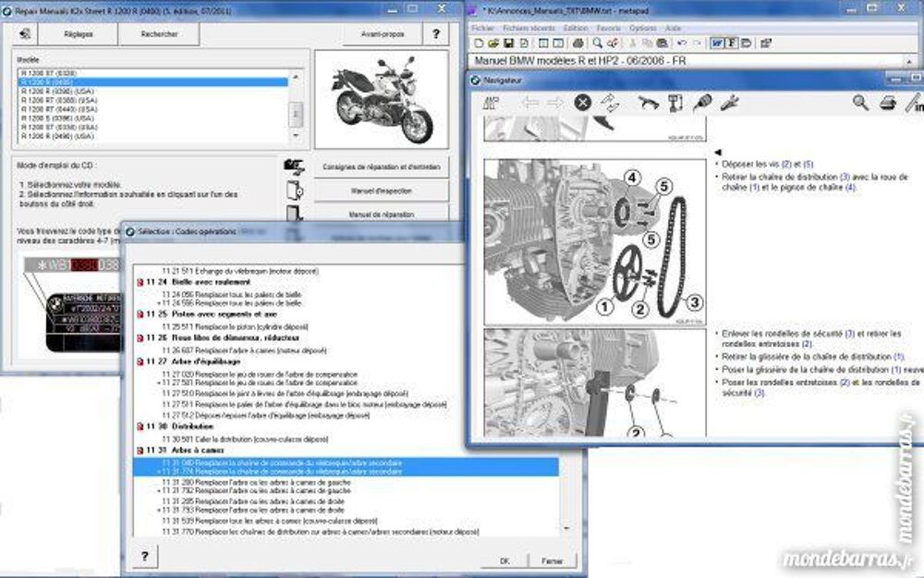The height and width of the screenshot is (578, 924).
Task: Click the Avant-propos button
Action: click(383, 34)
